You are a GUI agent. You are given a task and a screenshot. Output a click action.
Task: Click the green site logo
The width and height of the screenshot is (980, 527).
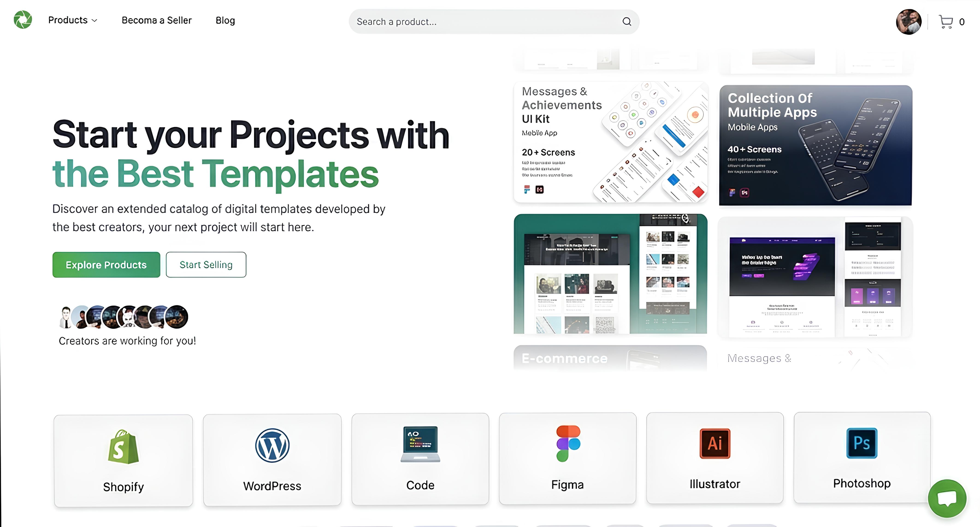(x=23, y=20)
